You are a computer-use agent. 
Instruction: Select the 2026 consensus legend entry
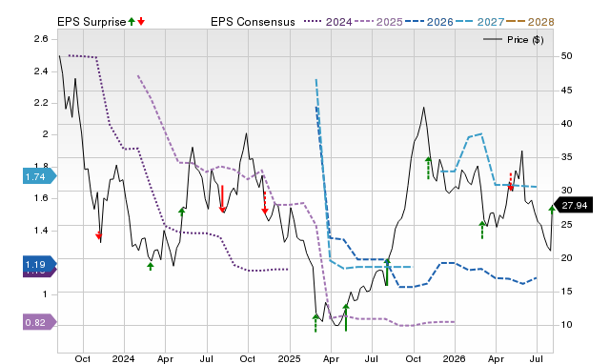[429, 22]
